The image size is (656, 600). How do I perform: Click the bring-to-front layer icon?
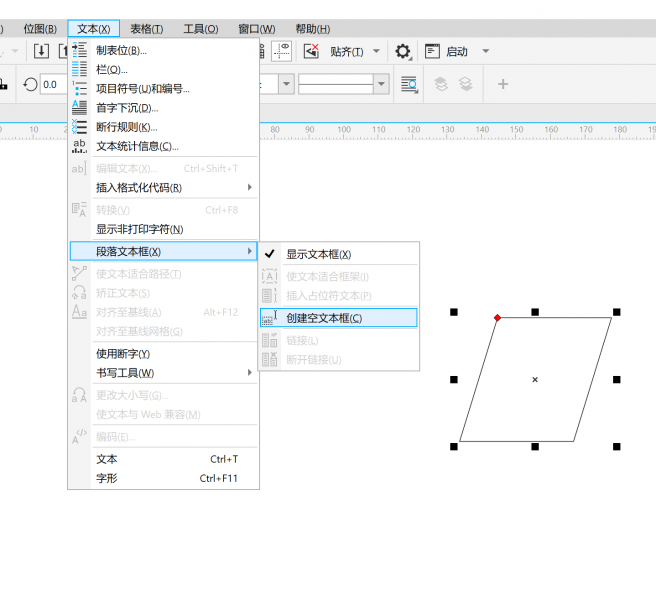pos(441,84)
